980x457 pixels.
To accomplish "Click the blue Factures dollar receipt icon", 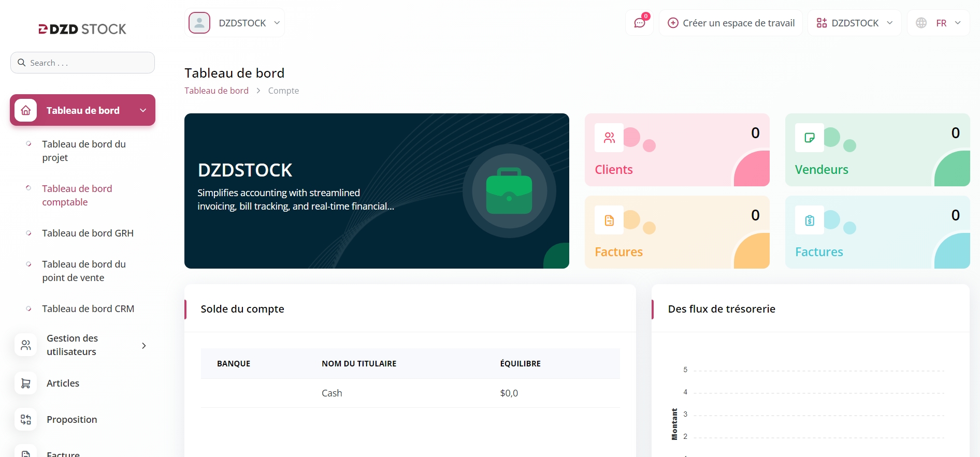I will click(809, 220).
